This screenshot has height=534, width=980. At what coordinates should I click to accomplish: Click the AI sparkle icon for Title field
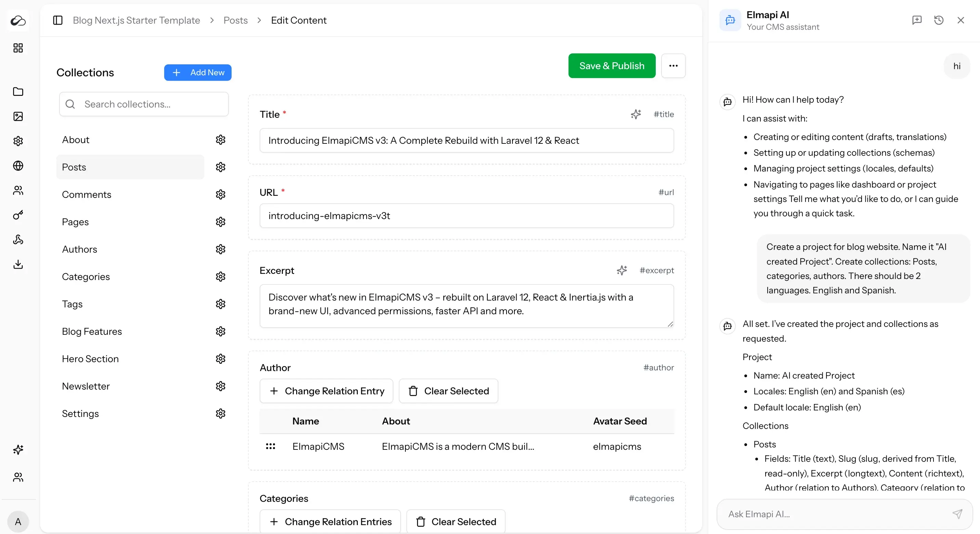tap(636, 114)
